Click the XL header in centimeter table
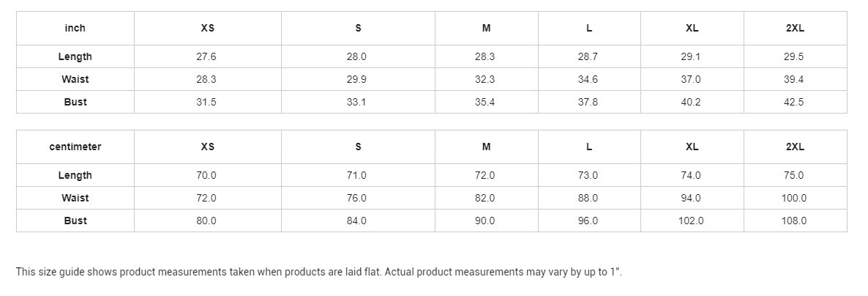The height and width of the screenshot is (296, 868). coord(692,147)
